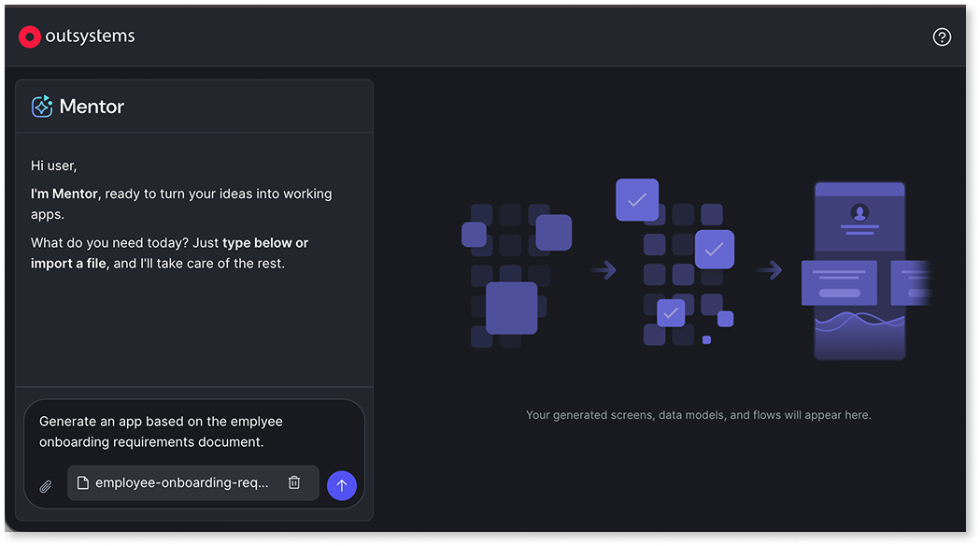This screenshot has width=980, height=546.
Task: Click the Mentor panel title
Action: click(92, 107)
